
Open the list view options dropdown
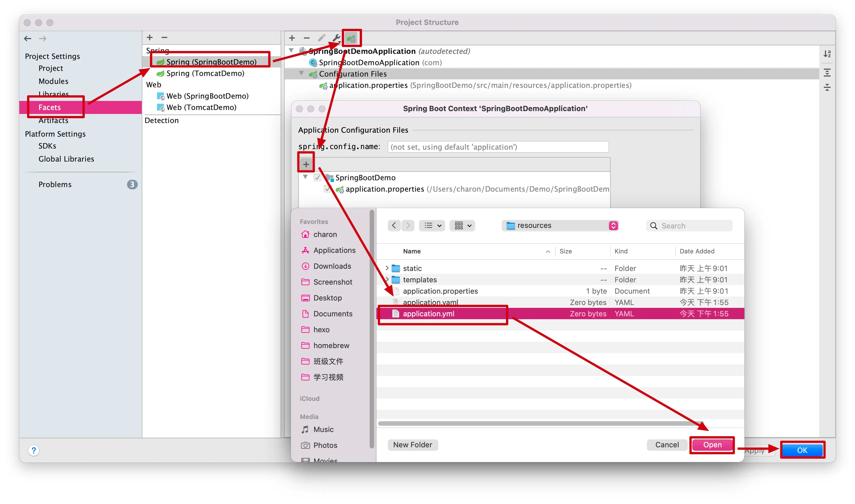pos(432,226)
